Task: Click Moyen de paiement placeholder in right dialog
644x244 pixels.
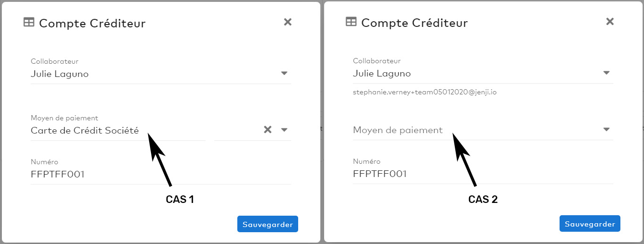Action: point(398,130)
